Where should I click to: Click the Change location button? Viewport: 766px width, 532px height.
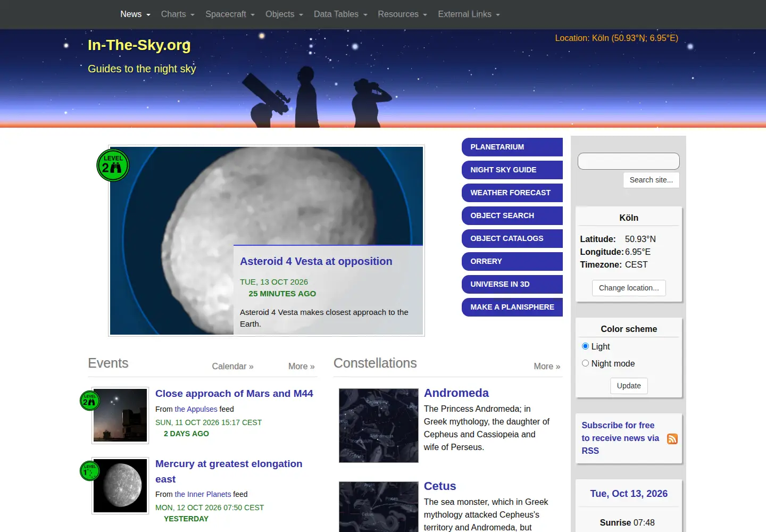click(629, 288)
